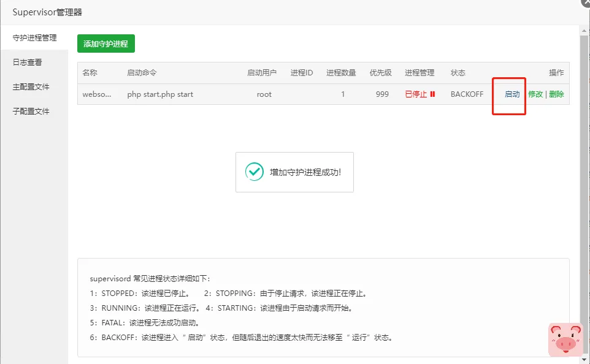
Task: Click the 增加守护进程成功! message text
Action: 305,172
